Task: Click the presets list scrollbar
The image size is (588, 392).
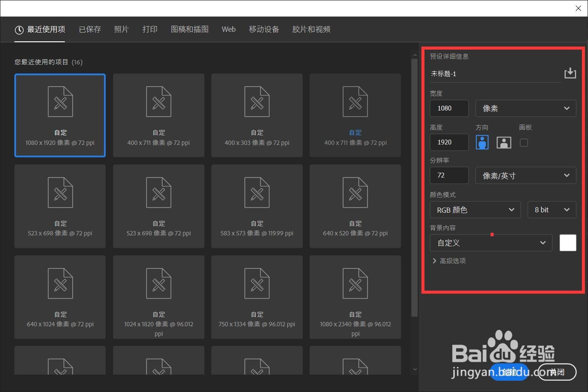Action: pos(414,187)
